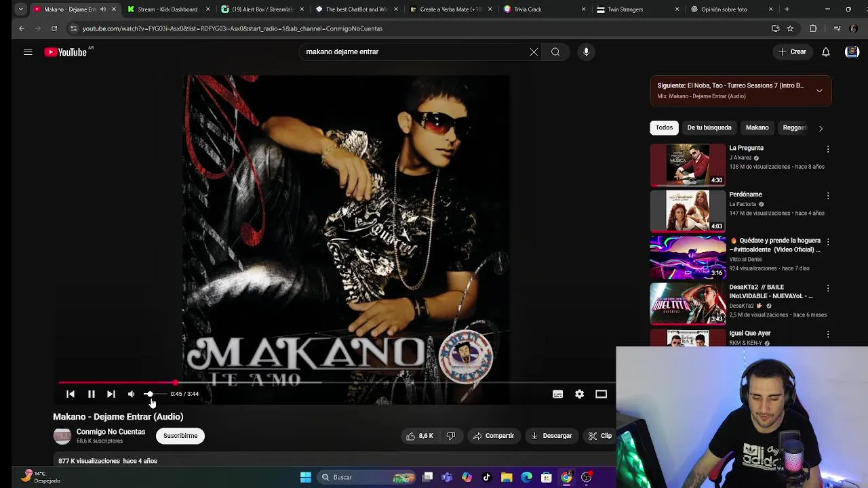
Task: Switch to the Twin Strangers tab
Action: click(638, 9)
